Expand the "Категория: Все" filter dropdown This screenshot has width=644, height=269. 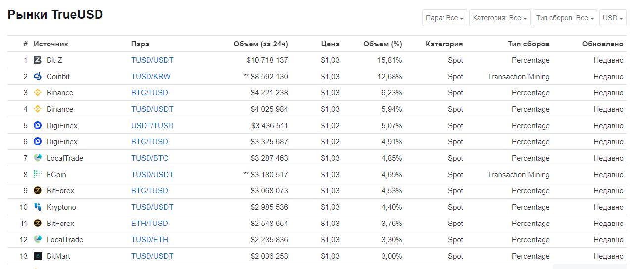[x=499, y=18]
